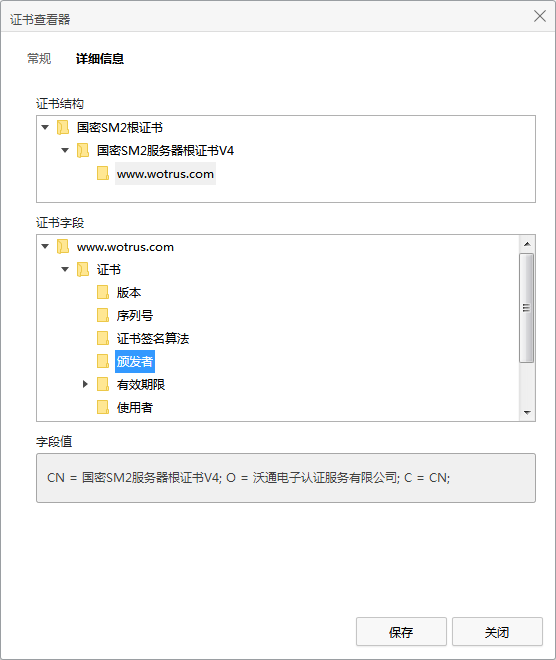Select www.wotrus.com in certificate structure
The width and height of the screenshot is (556, 660).
coord(165,174)
